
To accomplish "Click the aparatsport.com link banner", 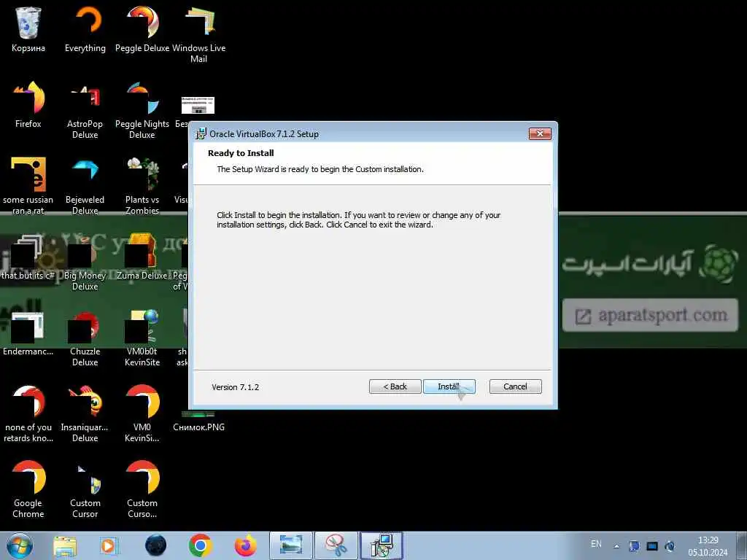I will (x=650, y=315).
